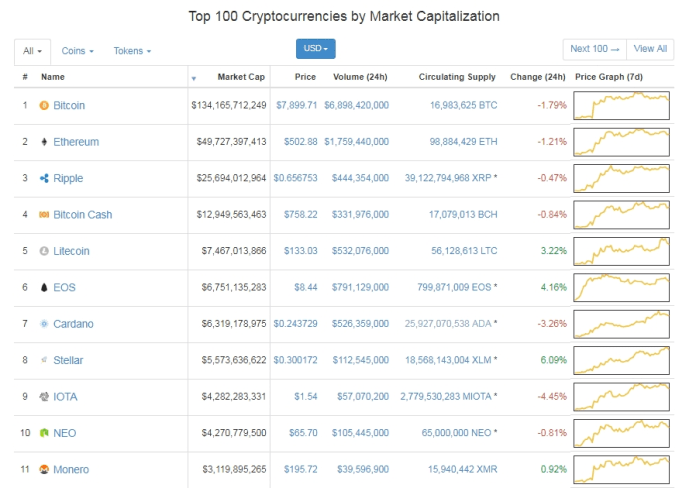Click the EOS logo icon

click(44, 288)
